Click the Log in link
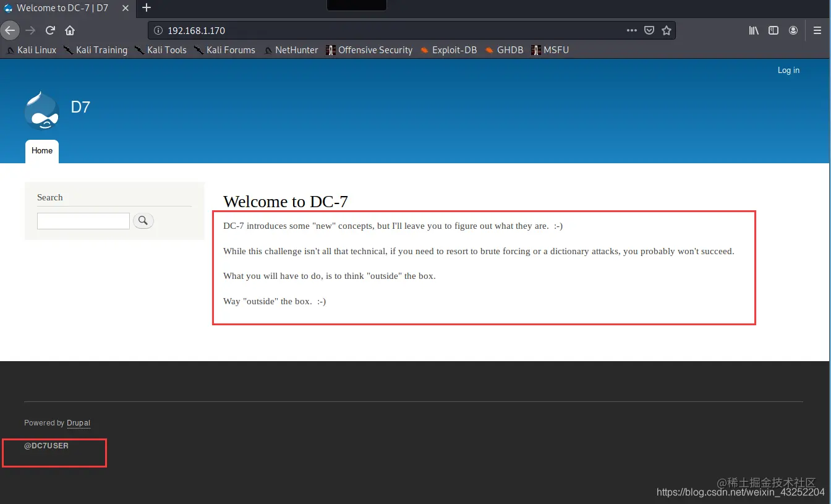 [x=788, y=70]
